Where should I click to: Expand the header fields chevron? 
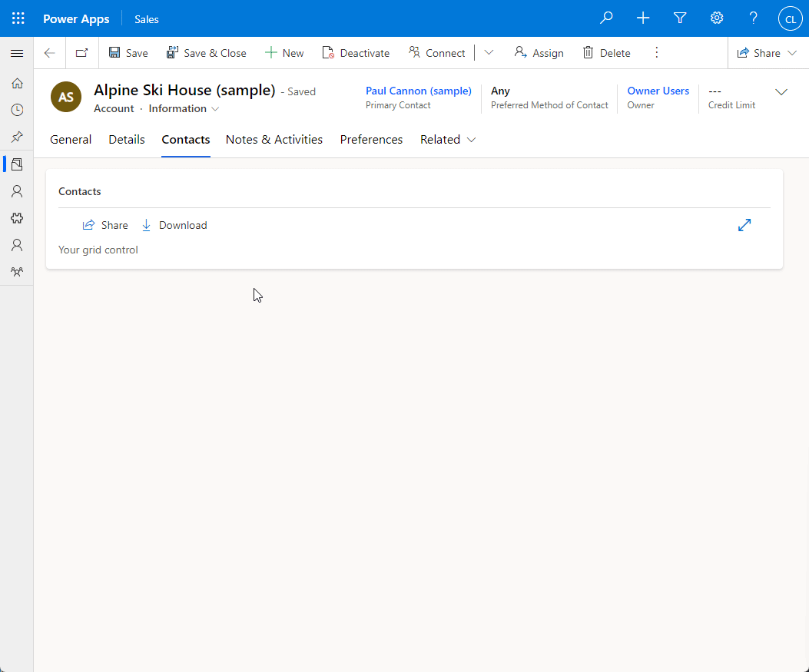click(781, 92)
